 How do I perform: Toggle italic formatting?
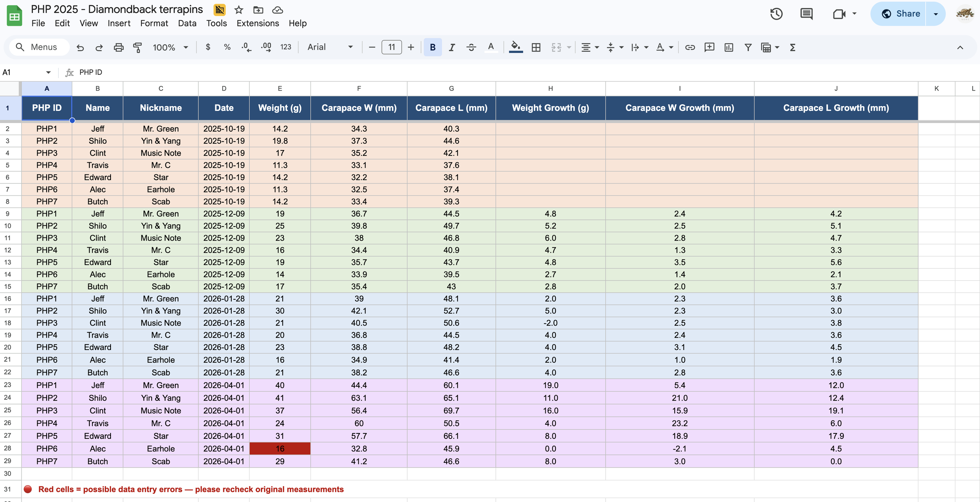(452, 47)
